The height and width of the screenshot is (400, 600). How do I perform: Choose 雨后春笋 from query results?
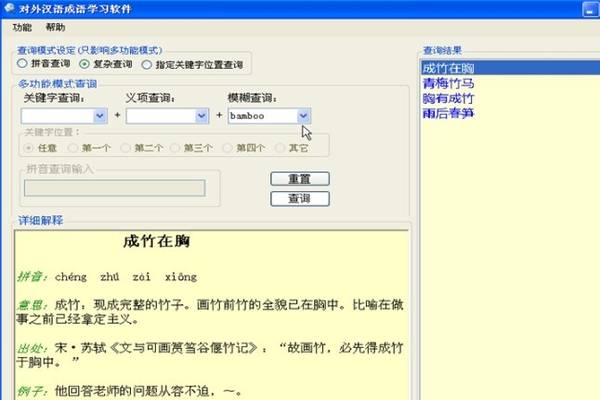448,114
